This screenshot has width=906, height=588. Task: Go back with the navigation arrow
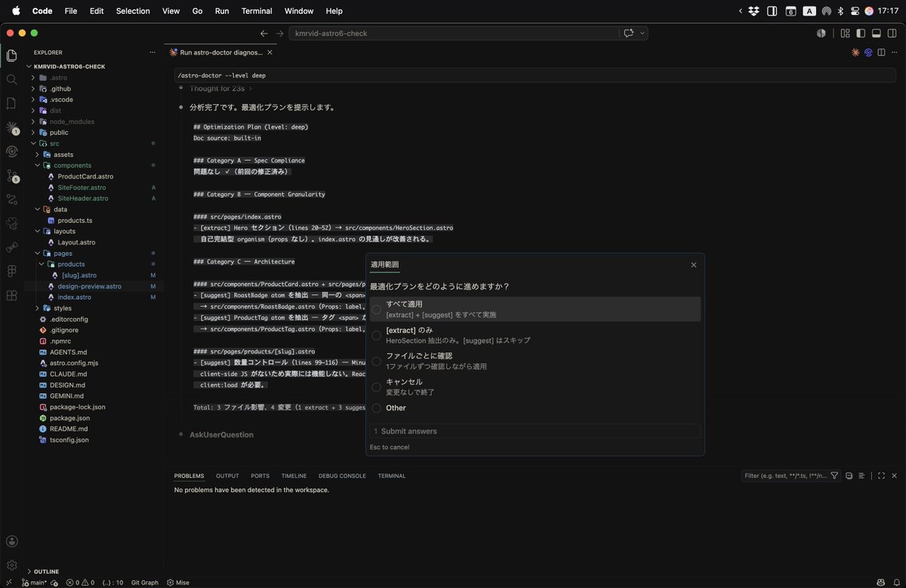pos(263,33)
